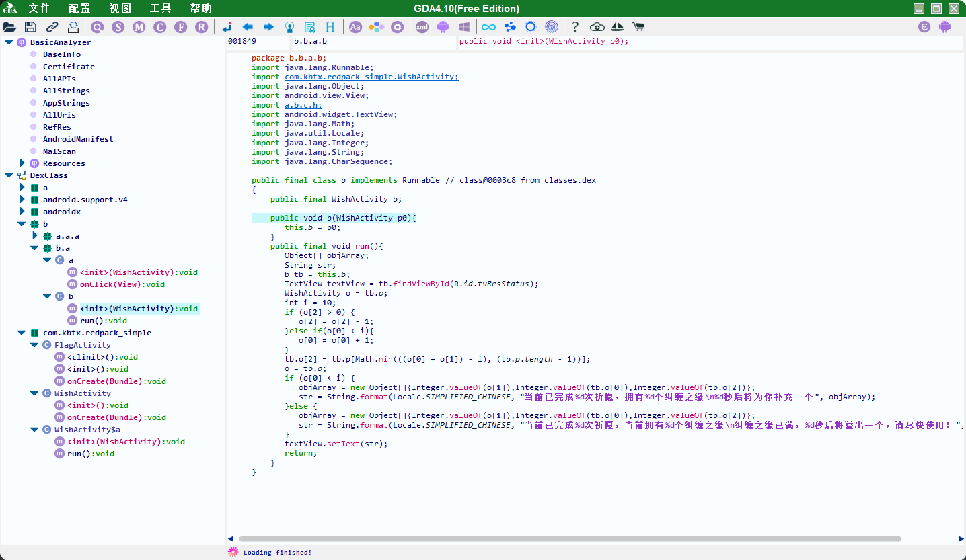Image resolution: width=966 pixels, height=560 pixels.
Task: Click the purple C toolbar icon
Action: [159, 27]
